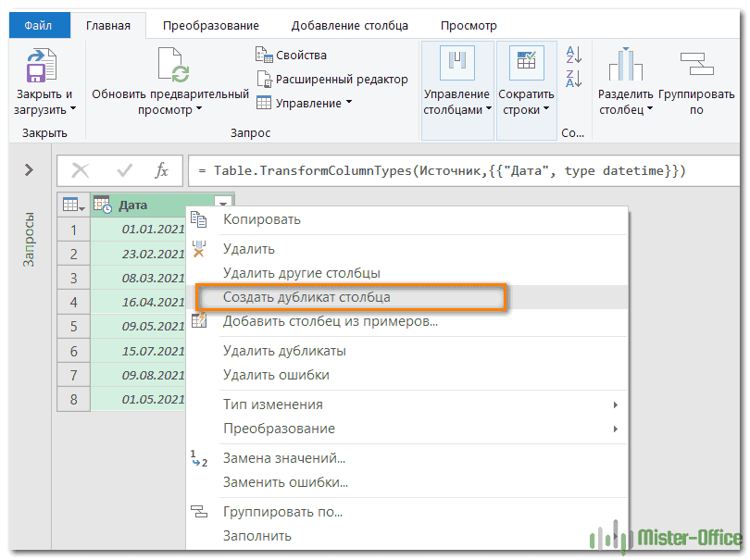Open Свойства query properties
Viewport: 750px width, 560px height.
point(291,56)
